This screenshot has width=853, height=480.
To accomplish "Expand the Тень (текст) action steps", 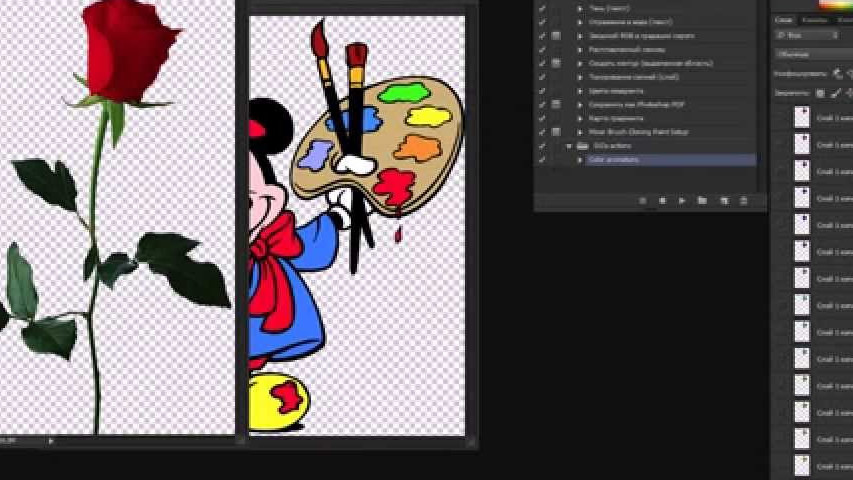I will point(580,8).
